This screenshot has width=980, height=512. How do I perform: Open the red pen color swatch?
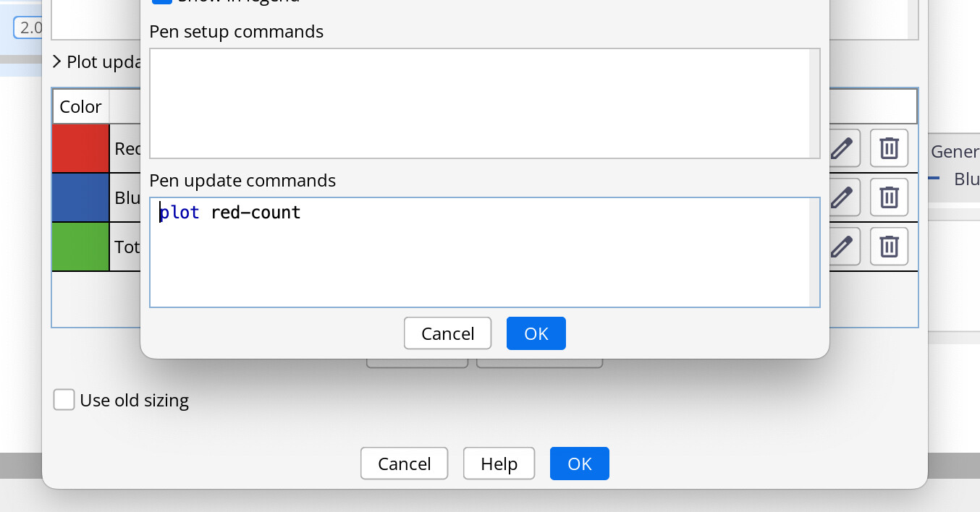point(80,148)
